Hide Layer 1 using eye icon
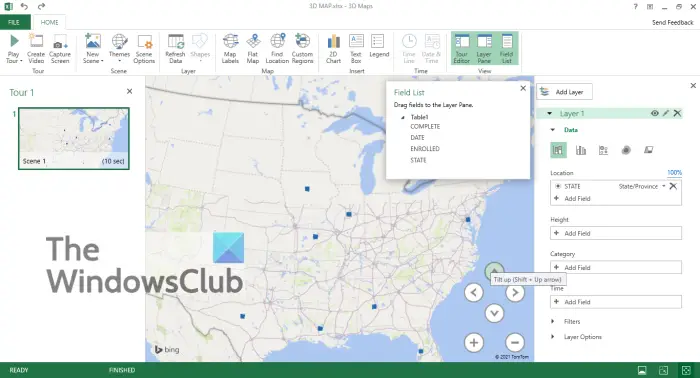 (x=654, y=113)
